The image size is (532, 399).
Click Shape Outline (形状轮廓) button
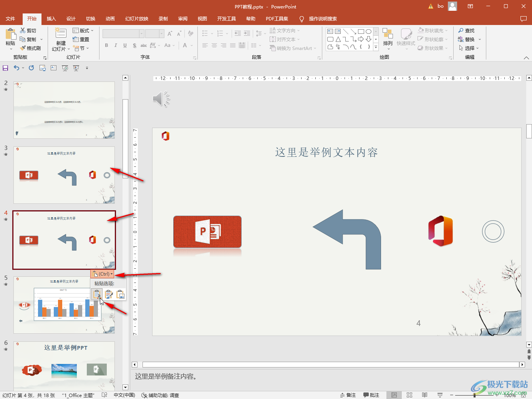click(433, 39)
